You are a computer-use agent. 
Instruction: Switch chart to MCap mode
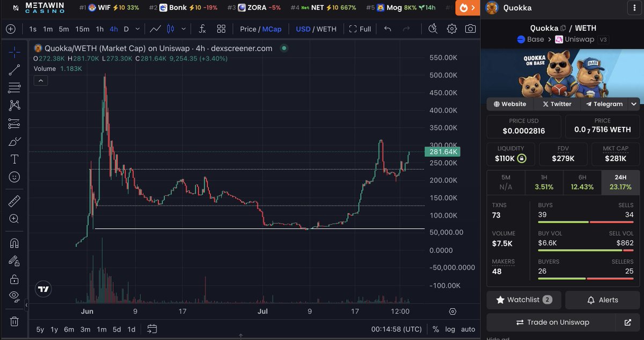272,29
